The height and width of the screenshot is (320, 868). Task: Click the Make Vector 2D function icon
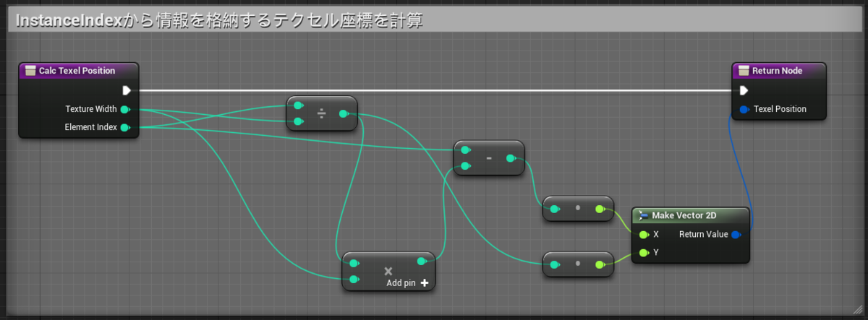643,215
